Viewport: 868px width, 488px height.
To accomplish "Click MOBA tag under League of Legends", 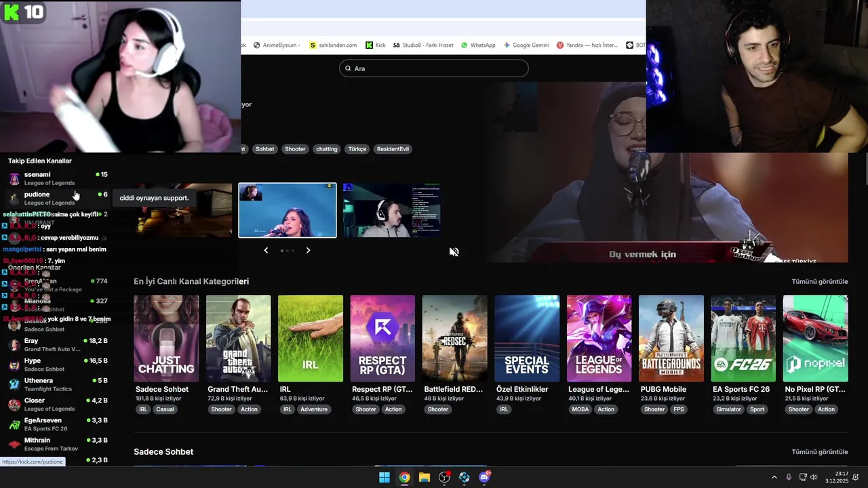I will (x=580, y=409).
